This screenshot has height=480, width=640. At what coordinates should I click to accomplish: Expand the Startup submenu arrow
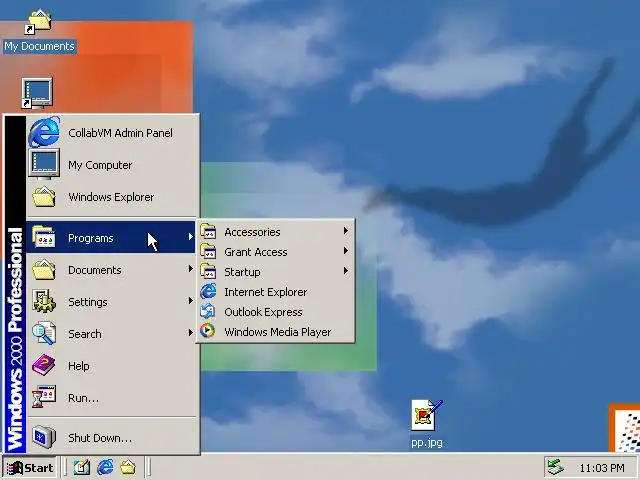[346, 271]
